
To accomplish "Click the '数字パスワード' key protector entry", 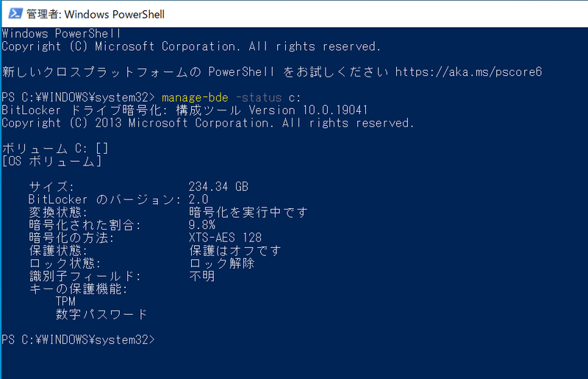I will [x=101, y=314].
